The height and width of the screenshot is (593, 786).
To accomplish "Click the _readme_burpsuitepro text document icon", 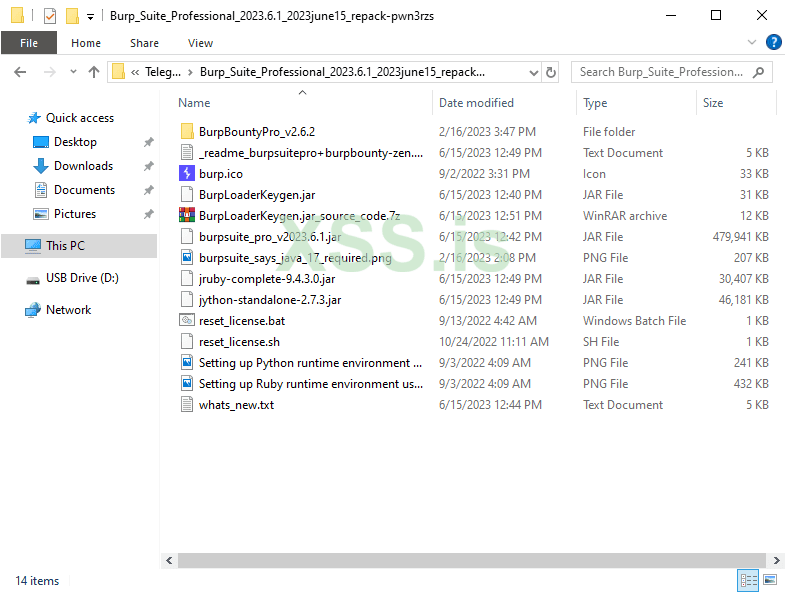I will 186,152.
